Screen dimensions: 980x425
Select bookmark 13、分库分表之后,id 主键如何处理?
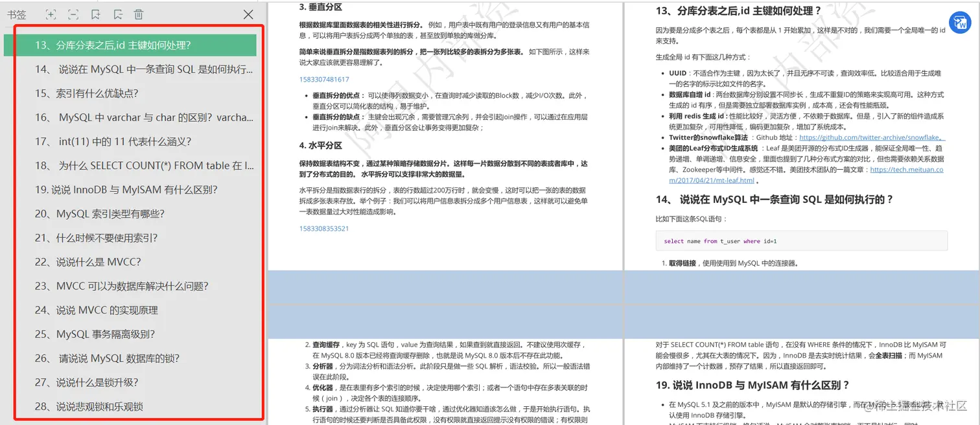click(130, 45)
